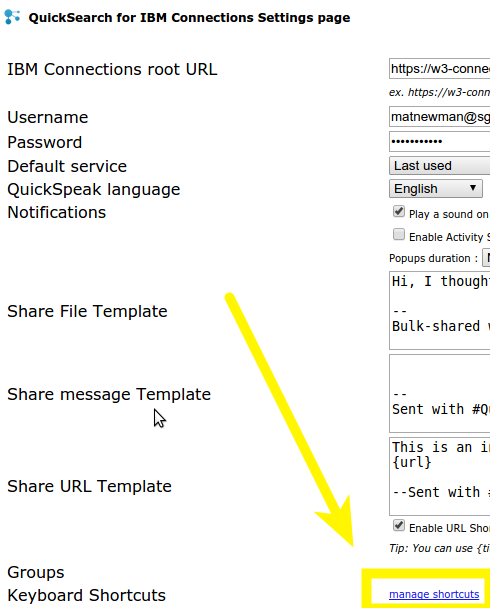Click the IBM Connections root URL field
Screen dimensions: 490x608
pyautogui.click(x=440, y=69)
